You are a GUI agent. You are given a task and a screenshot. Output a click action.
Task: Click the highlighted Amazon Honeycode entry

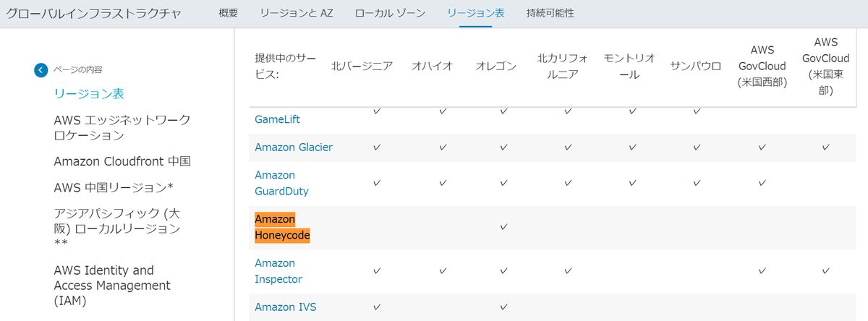282,227
